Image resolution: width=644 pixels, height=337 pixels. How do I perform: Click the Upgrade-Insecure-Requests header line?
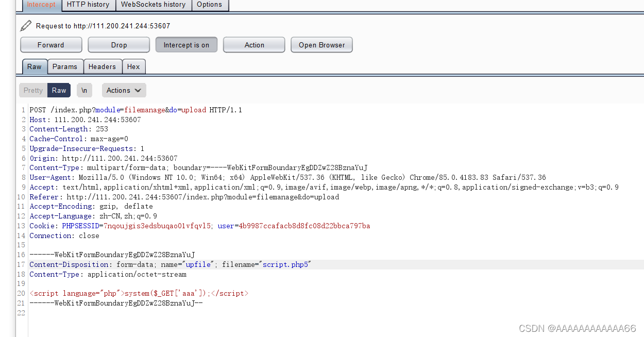click(87, 148)
